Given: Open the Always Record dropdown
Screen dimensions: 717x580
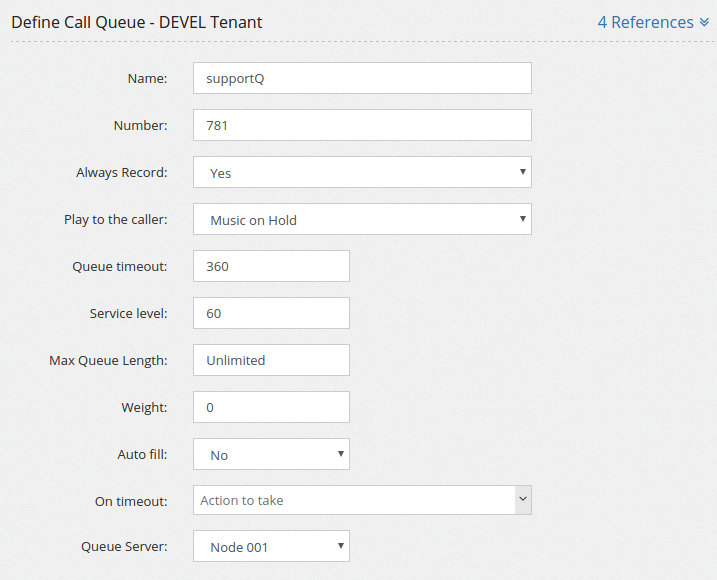Looking at the screenshot, I should click(362, 172).
